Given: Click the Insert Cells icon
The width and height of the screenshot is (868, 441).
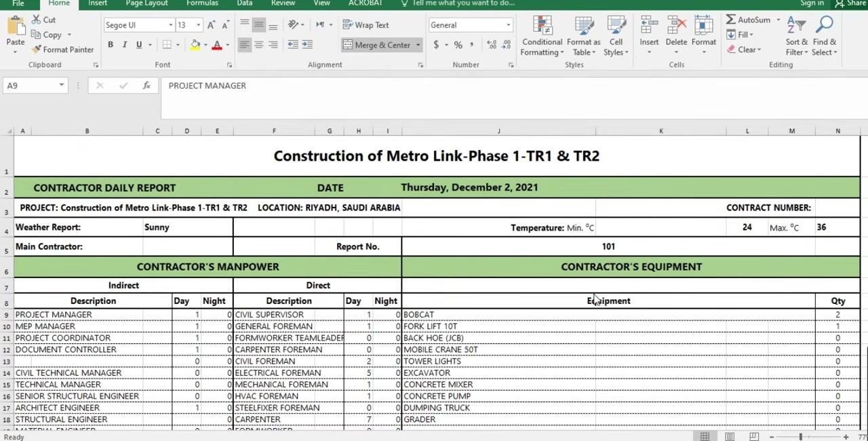Looking at the screenshot, I should coord(649,26).
